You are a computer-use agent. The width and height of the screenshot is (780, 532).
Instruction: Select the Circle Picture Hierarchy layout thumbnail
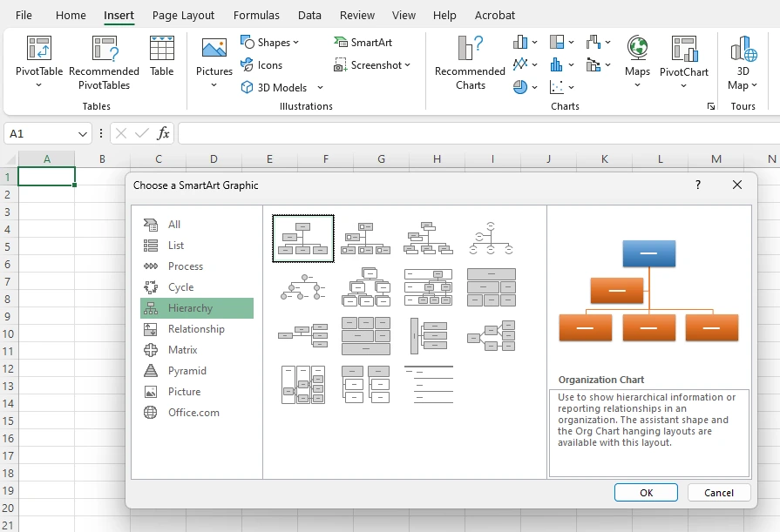tap(302, 287)
